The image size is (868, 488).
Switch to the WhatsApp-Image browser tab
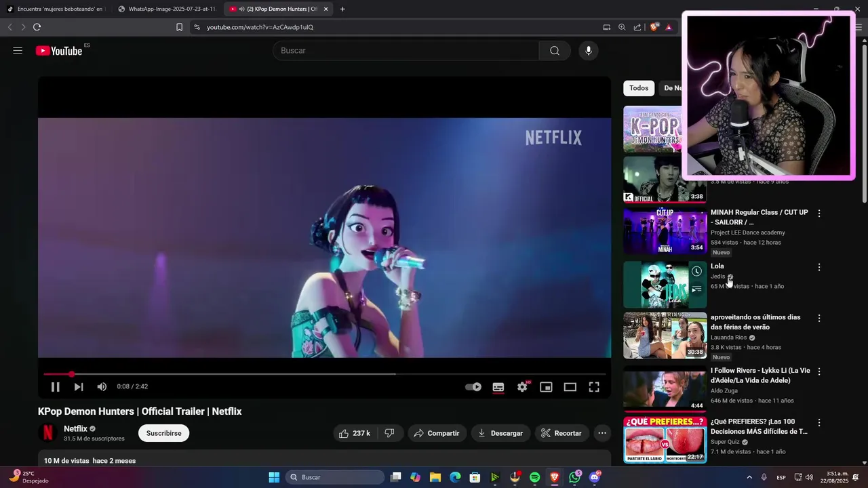(x=167, y=9)
